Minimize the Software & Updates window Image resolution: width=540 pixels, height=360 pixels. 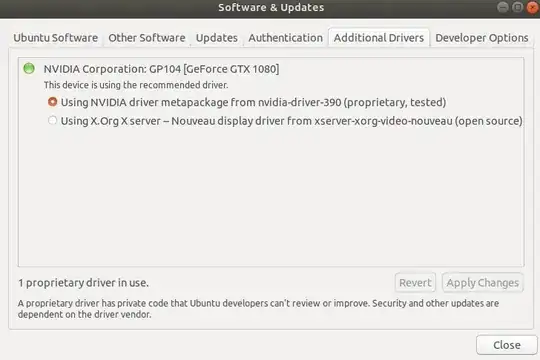click(503, 7)
